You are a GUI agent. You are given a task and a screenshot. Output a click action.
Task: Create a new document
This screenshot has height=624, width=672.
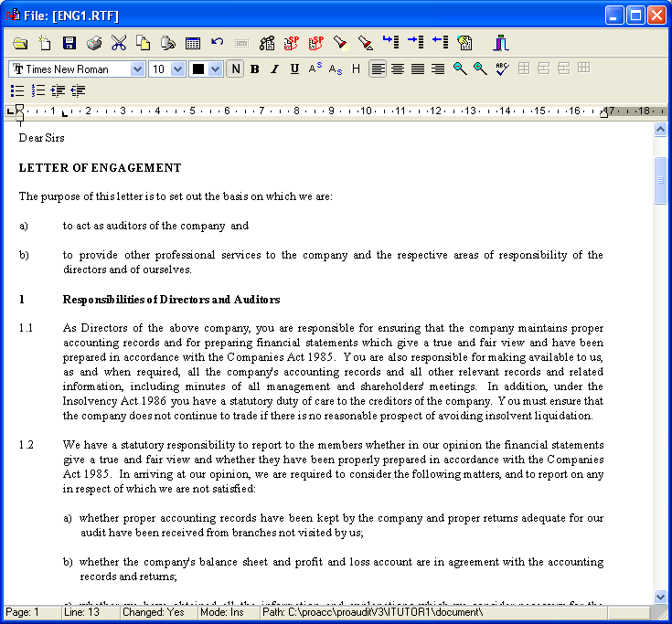pyautogui.click(x=45, y=43)
